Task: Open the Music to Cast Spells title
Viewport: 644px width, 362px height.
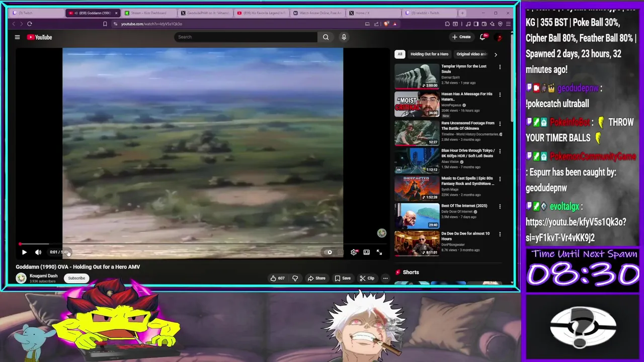Action: pos(468,181)
